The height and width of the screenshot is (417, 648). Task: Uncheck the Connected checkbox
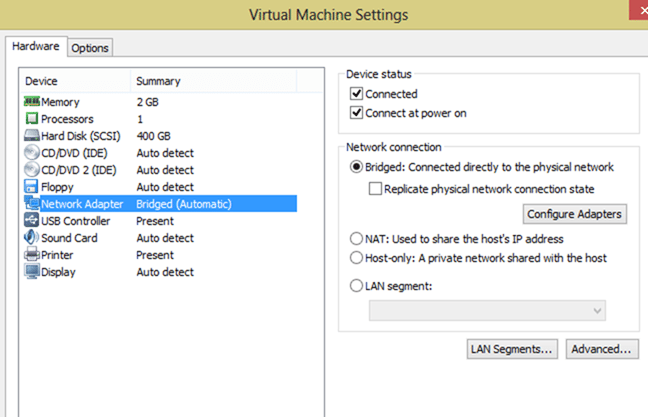click(x=356, y=94)
